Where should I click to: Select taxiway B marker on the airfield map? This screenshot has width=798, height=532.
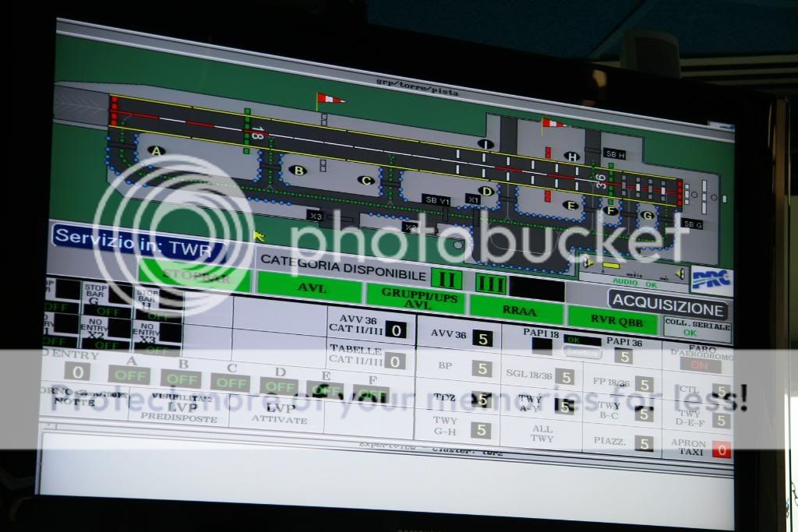point(298,171)
